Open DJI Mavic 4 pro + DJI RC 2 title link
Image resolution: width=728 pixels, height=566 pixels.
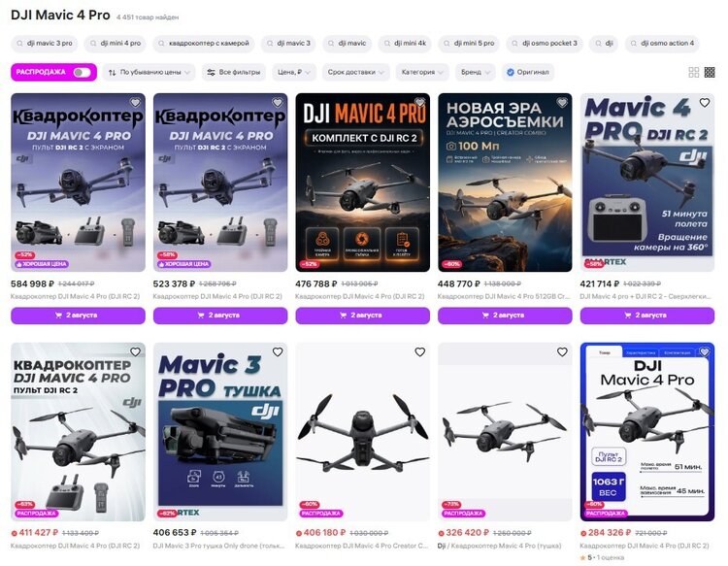pyautogui.click(x=645, y=296)
